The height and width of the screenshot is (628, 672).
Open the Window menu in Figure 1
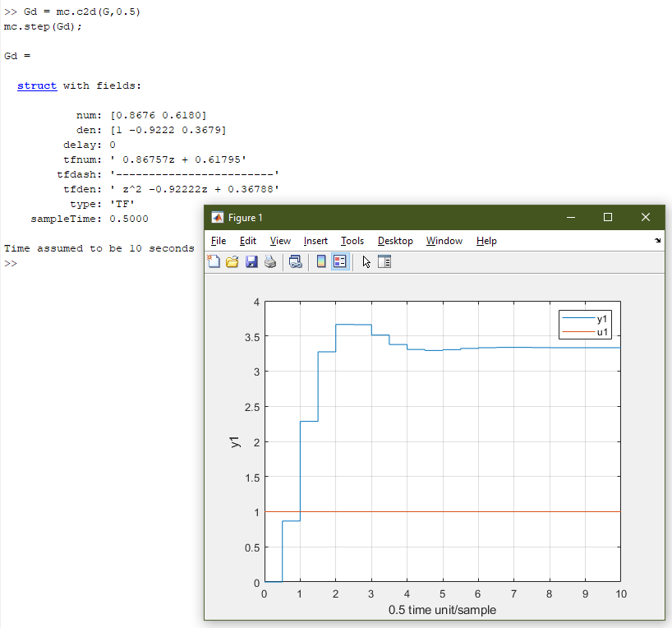(444, 241)
